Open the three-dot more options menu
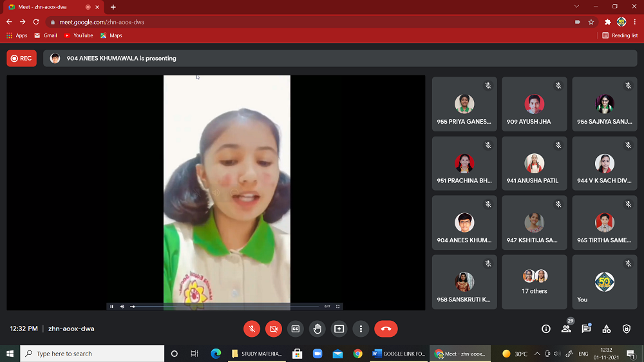Screen dimensions: 644x362 click(361, 329)
